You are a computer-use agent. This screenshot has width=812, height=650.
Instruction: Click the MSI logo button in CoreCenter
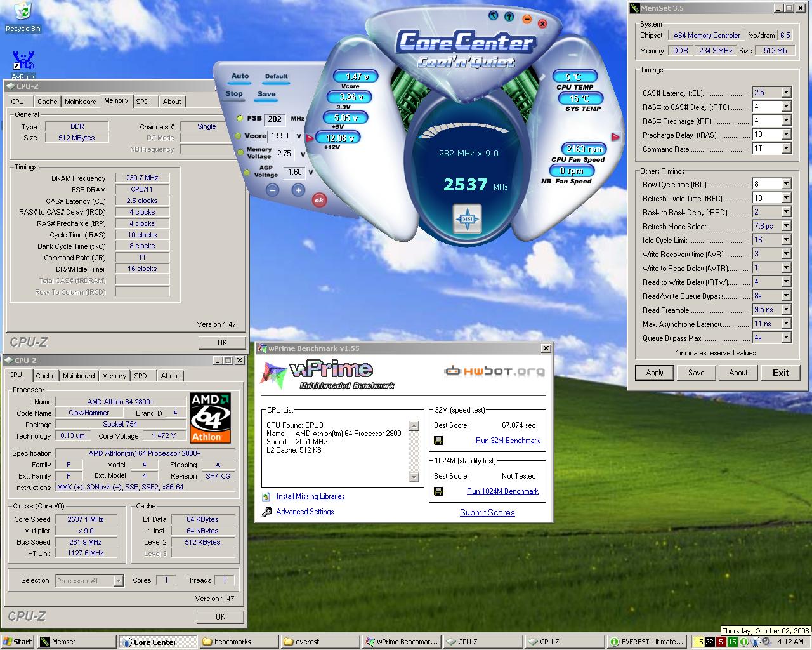pyautogui.click(x=467, y=219)
